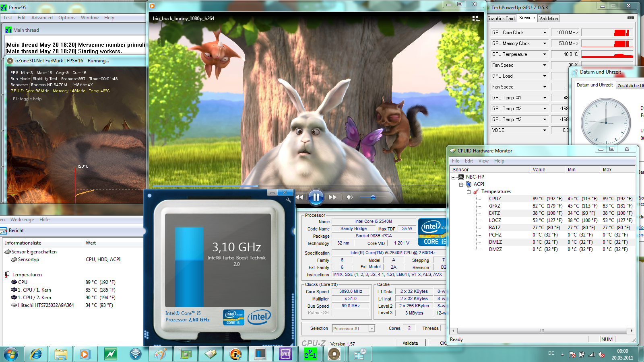Image resolution: width=644 pixels, height=362 pixels.
Task: Click the media player rewind button
Action: (x=299, y=197)
